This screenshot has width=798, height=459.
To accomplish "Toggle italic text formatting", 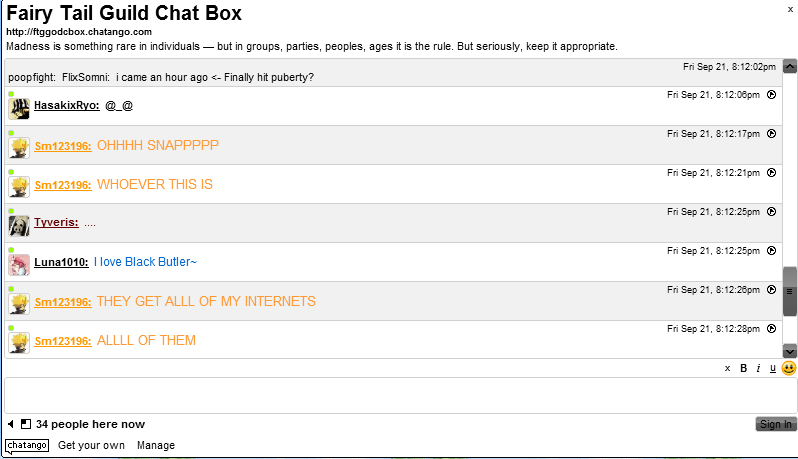I will click(758, 369).
